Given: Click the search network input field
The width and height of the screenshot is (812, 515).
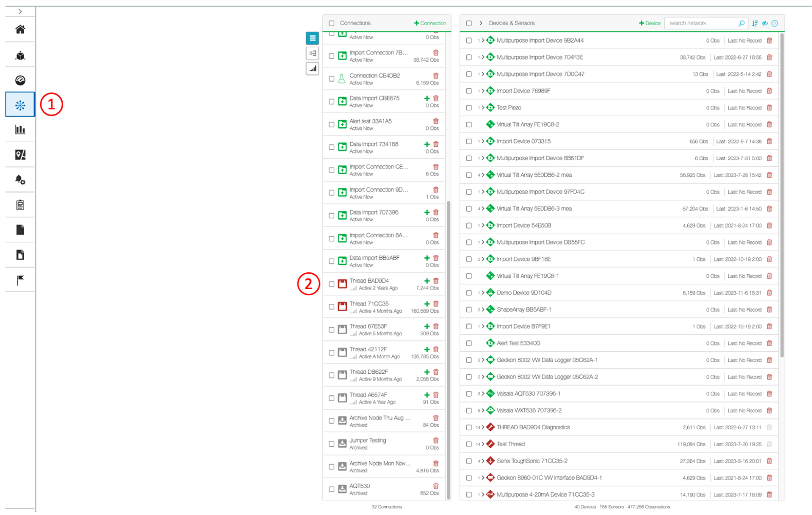Looking at the screenshot, I should tap(701, 23).
